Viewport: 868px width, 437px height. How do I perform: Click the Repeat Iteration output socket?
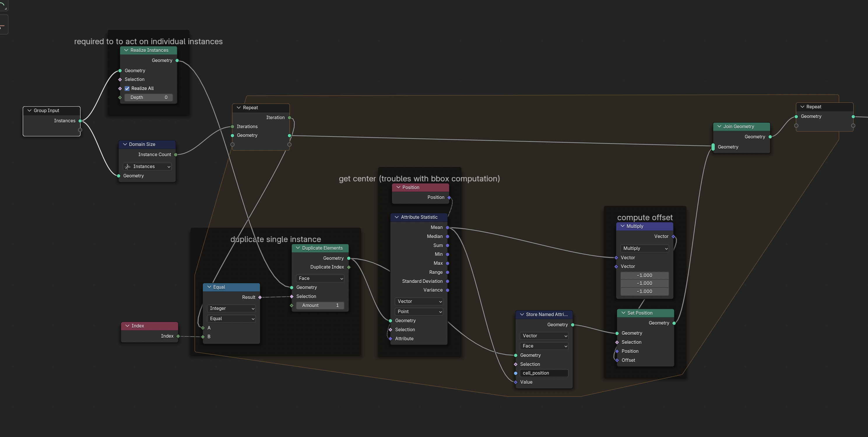[x=289, y=117]
